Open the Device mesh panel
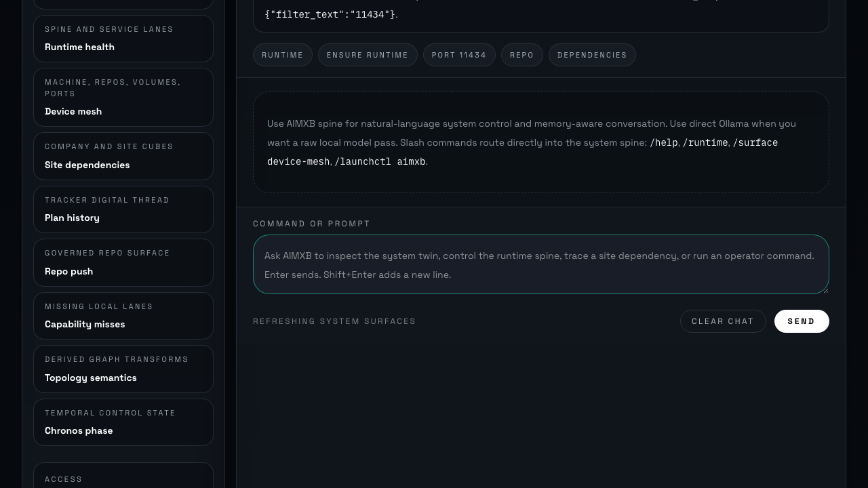Image resolution: width=868 pixels, height=488 pixels. click(x=123, y=97)
